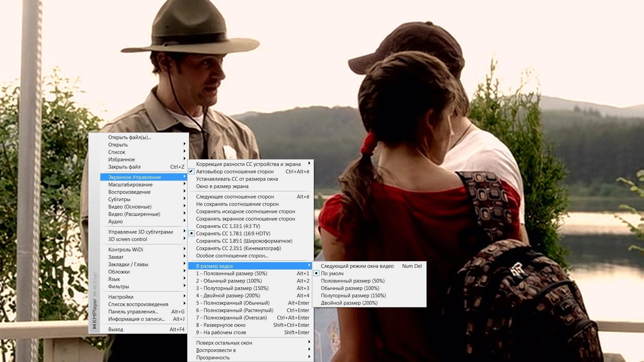Expand the 'Избранное' submenu

point(144,159)
